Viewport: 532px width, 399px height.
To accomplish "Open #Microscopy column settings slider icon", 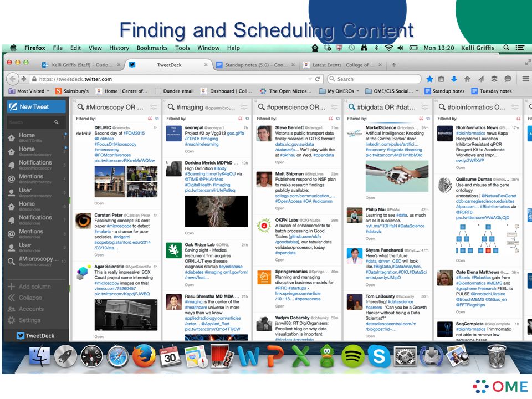I will pyautogui.click(x=154, y=107).
